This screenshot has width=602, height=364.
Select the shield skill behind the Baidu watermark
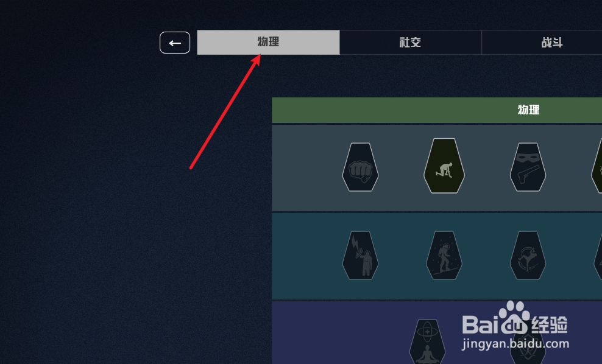(x=528, y=345)
